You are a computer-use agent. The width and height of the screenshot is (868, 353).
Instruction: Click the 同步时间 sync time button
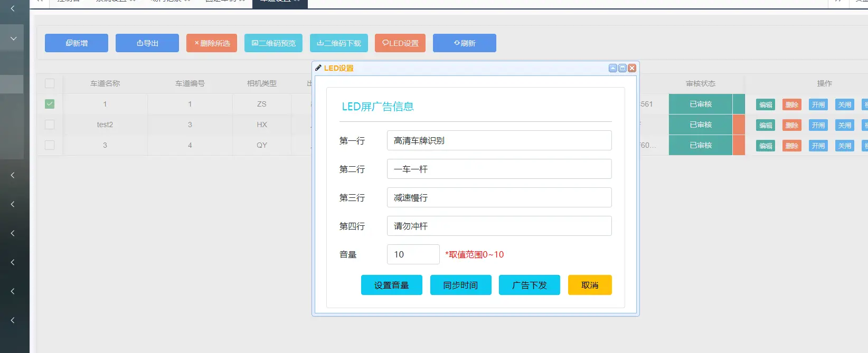pyautogui.click(x=460, y=285)
